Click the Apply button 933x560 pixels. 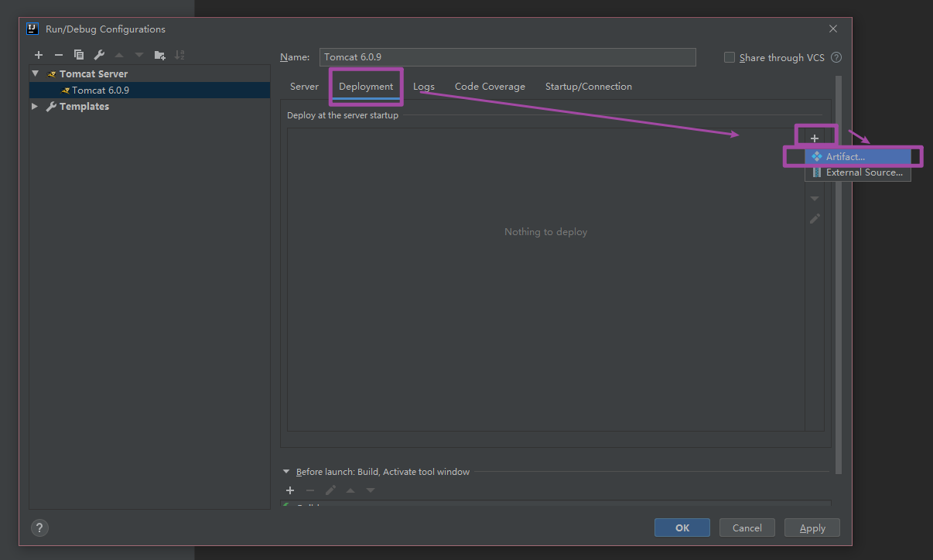pos(812,528)
